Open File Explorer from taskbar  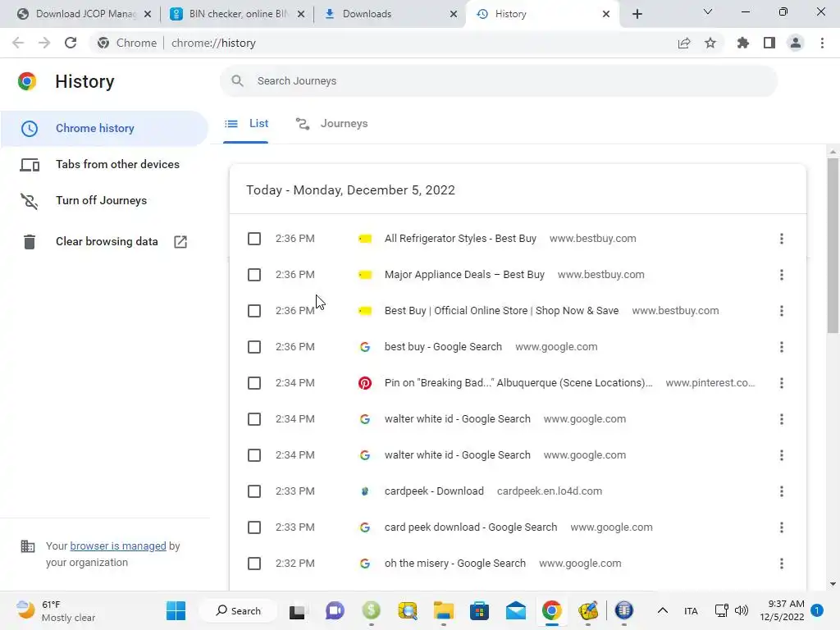444,610
